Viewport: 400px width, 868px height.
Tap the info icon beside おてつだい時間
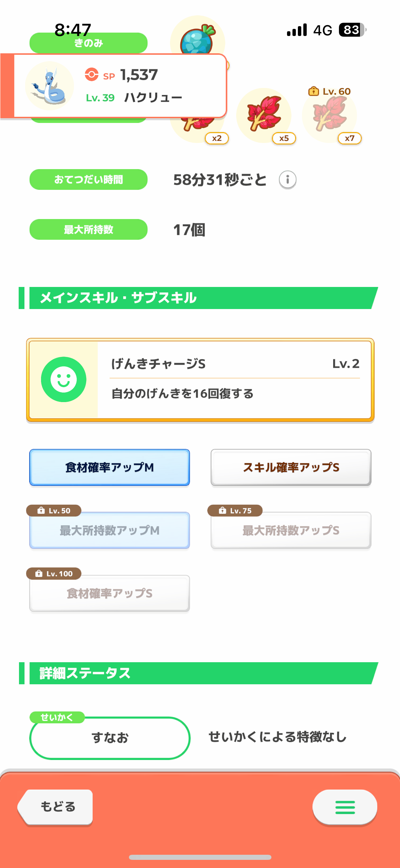click(x=287, y=179)
